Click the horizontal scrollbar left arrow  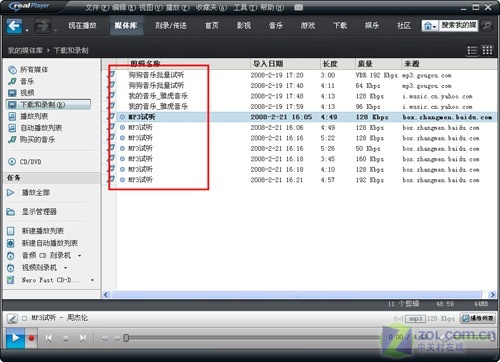coord(106,295)
